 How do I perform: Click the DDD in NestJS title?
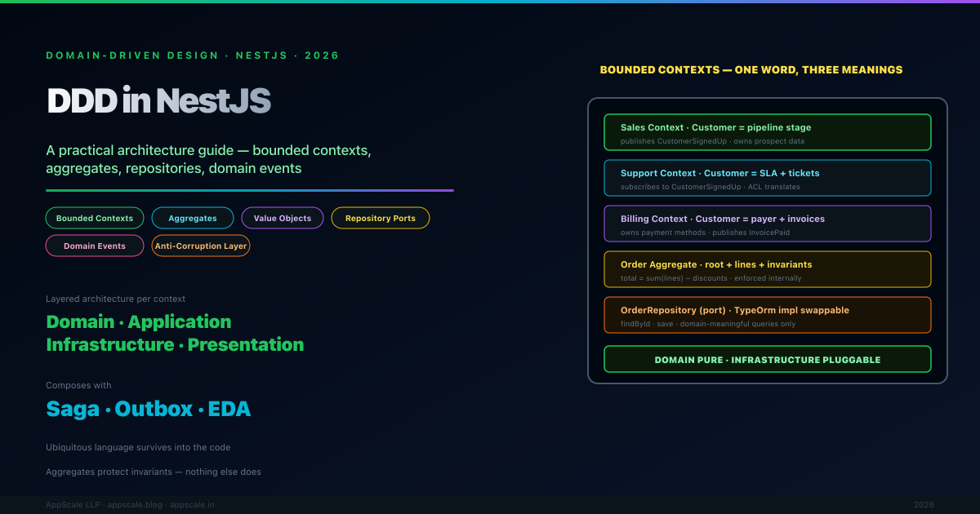click(x=158, y=100)
